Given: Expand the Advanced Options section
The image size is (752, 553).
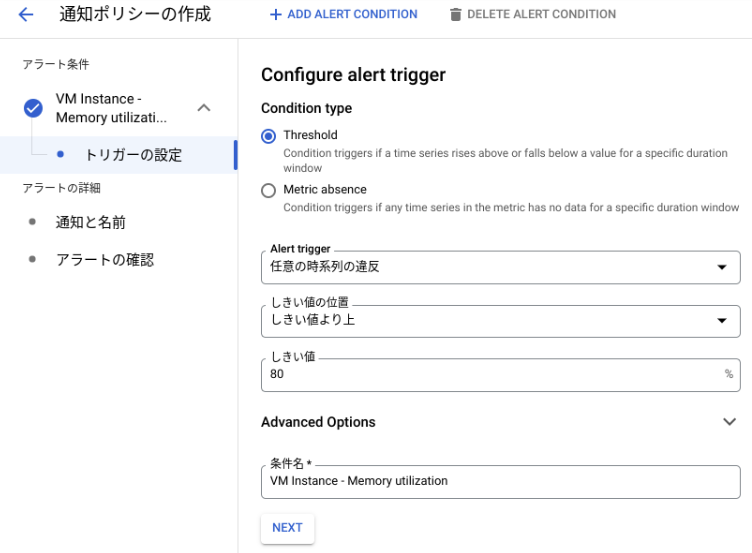Looking at the screenshot, I should coord(729,422).
